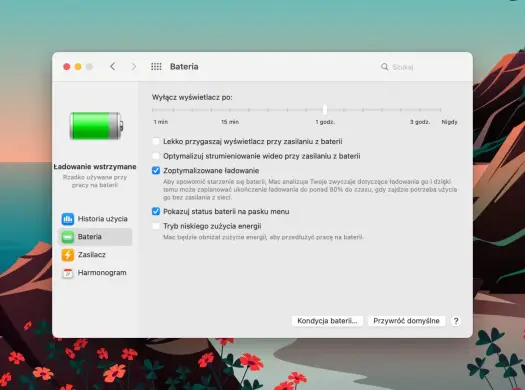The image size is (525, 390).
Task: Click the large green battery image
Action: (x=96, y=126)
